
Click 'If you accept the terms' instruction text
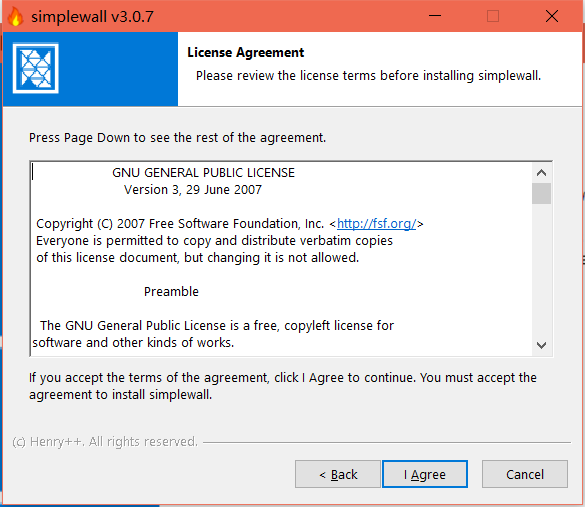283,386
